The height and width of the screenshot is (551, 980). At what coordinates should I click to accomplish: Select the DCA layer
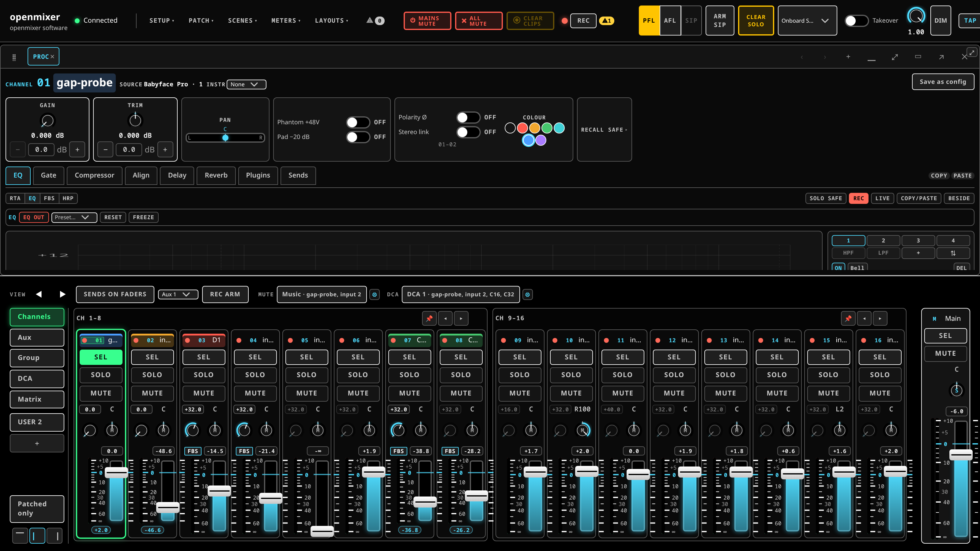[37, 378]
